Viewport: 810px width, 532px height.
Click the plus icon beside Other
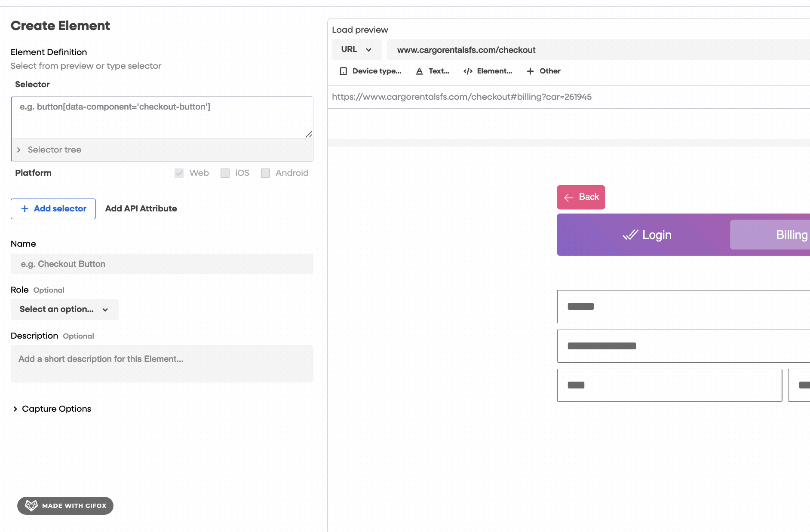[530, 71]
